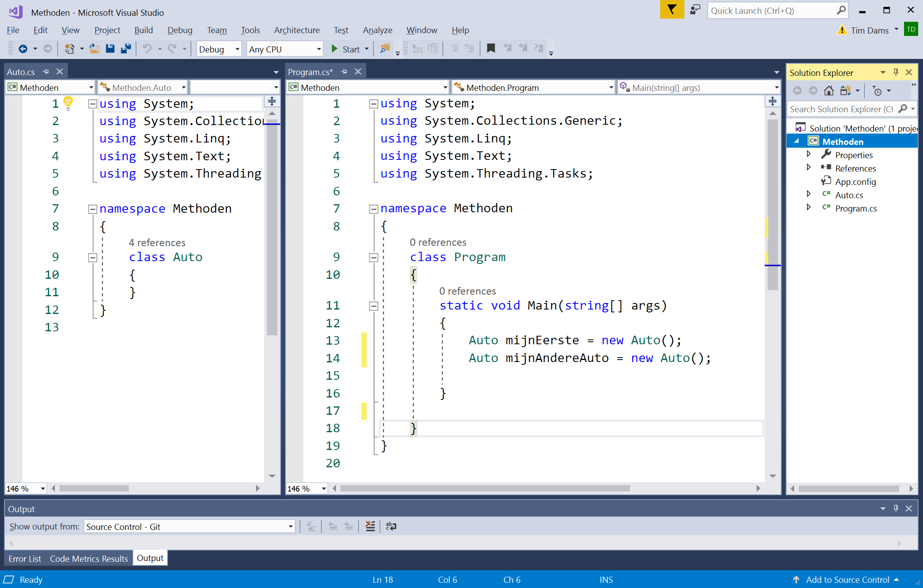This screenshot has height=588, width=923.
Task: Select the Program.cs tab
Action: tap(311, 71)
